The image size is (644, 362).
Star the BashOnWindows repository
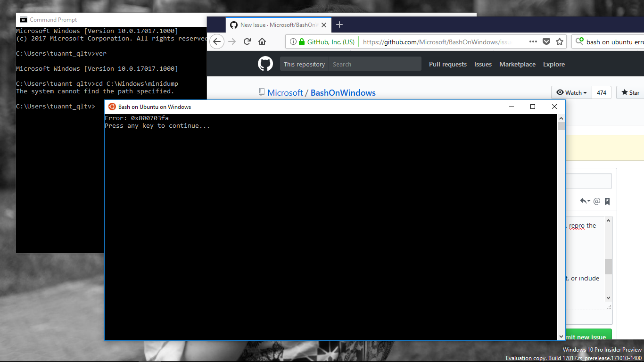630,92
